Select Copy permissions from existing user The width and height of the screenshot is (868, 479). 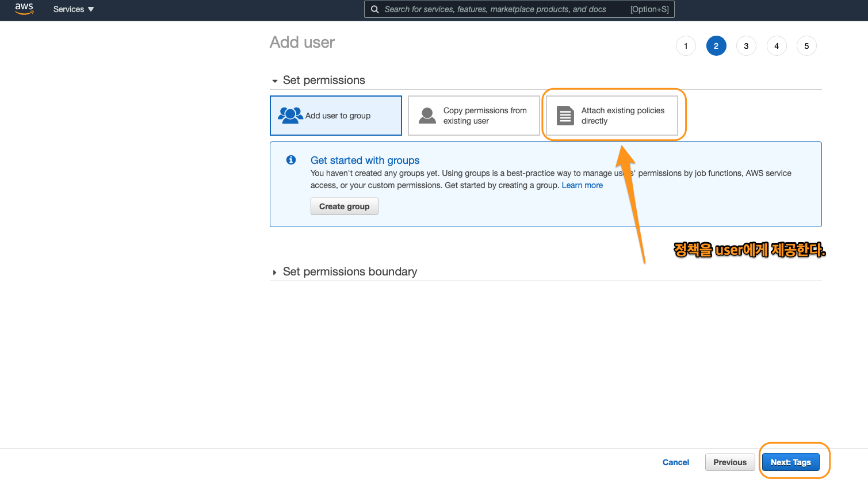[x=484, y=116]
